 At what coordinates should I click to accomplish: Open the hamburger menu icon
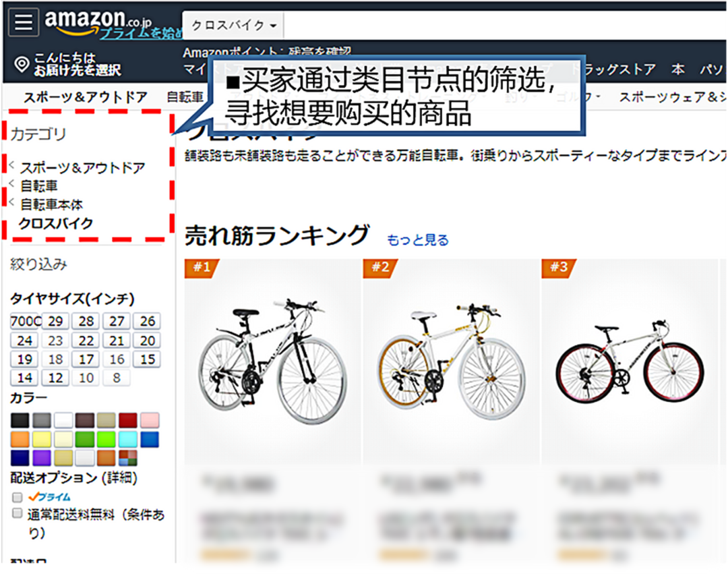23,22
